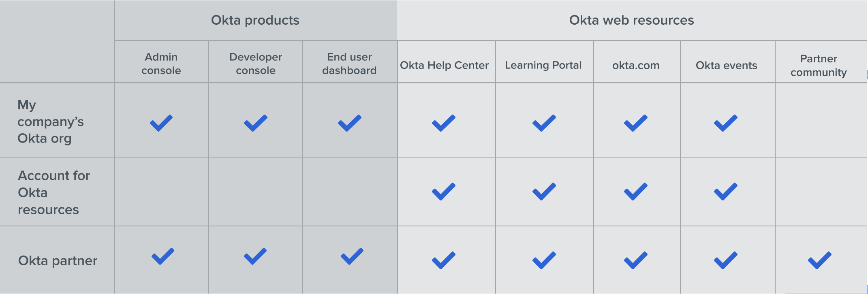The height and width of the screenshot is (294, 868).
Task: Click Admin console checkmark for My company's Okta org
Action: click(161, 123)
